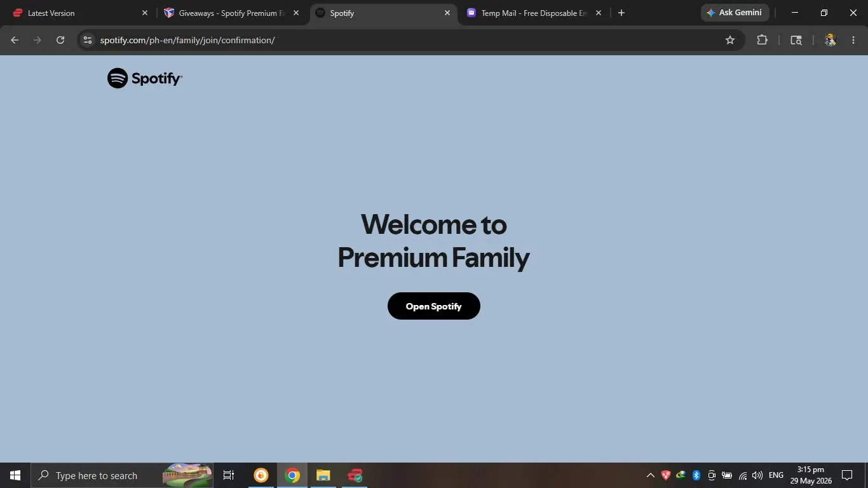The image size is (868, 488).
Task: Close the Latest Version tab
Action: [x=144, y=13]
